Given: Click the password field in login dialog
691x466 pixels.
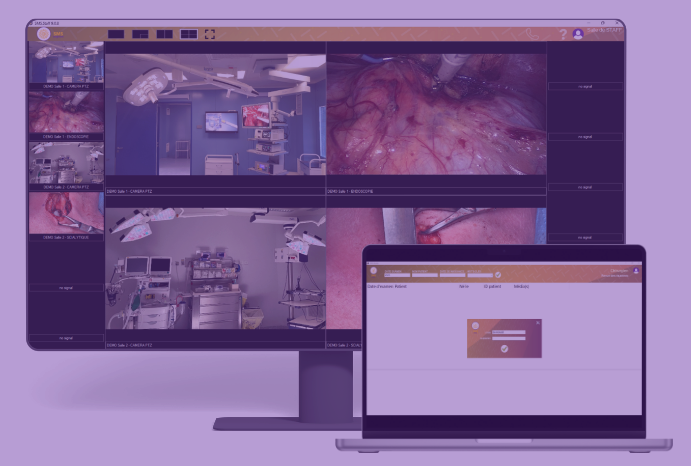Looking at the screenshot, I should click(x=510, y=338).
